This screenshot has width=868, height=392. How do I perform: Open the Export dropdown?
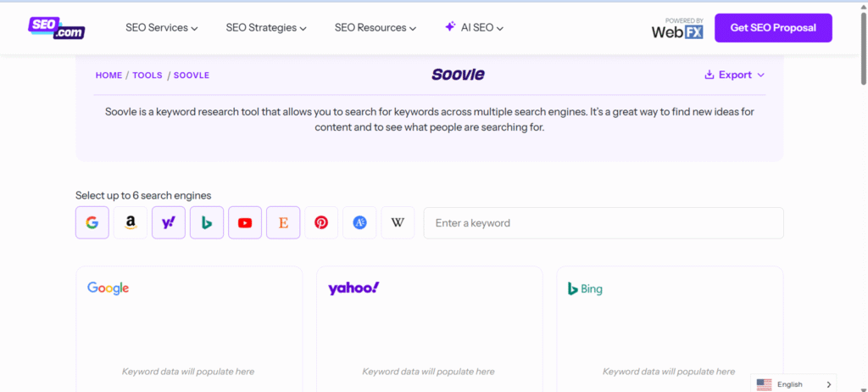(734, 75)
